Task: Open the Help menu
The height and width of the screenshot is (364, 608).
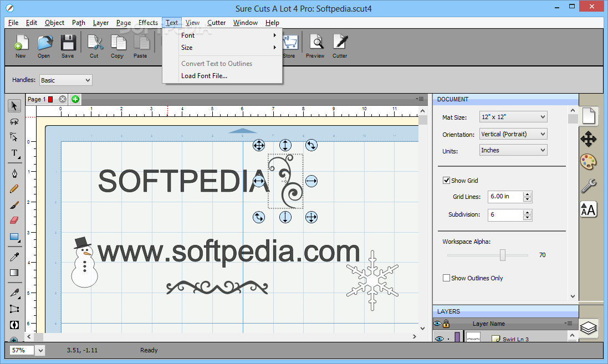Action: point(272,23)
